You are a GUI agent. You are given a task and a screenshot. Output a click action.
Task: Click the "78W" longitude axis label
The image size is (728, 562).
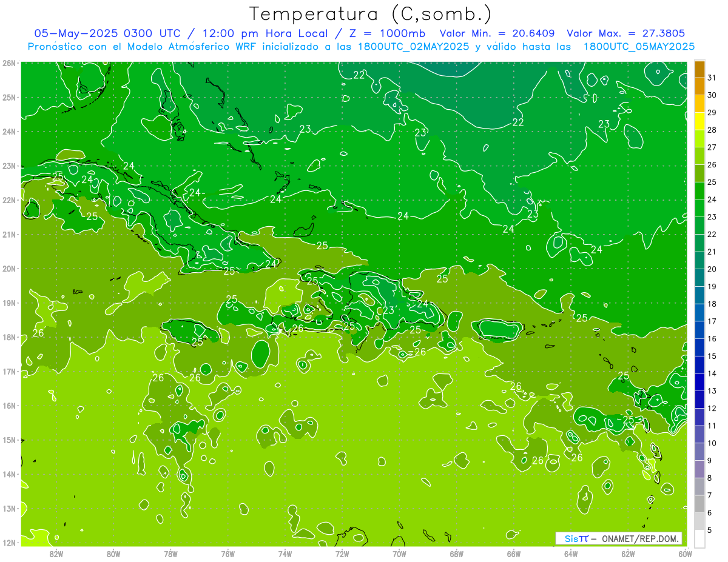(x=170, y=554)
